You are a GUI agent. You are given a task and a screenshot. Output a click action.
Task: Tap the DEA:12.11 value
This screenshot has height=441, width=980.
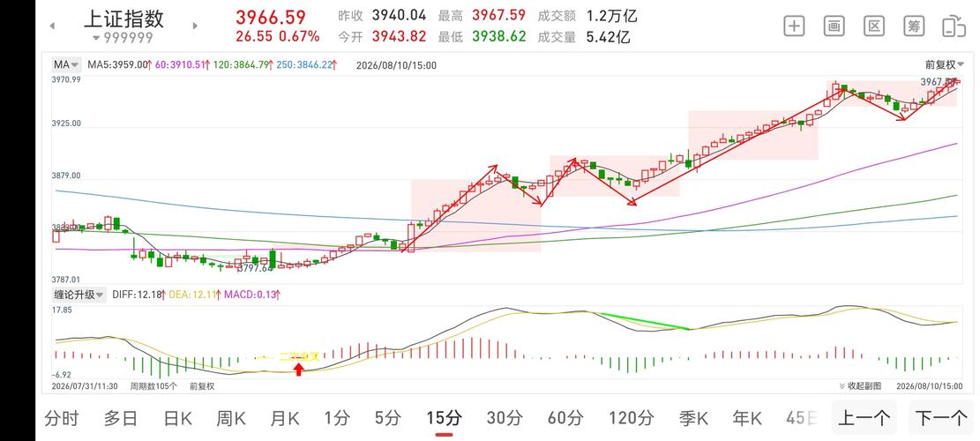[x=194, y=295]
